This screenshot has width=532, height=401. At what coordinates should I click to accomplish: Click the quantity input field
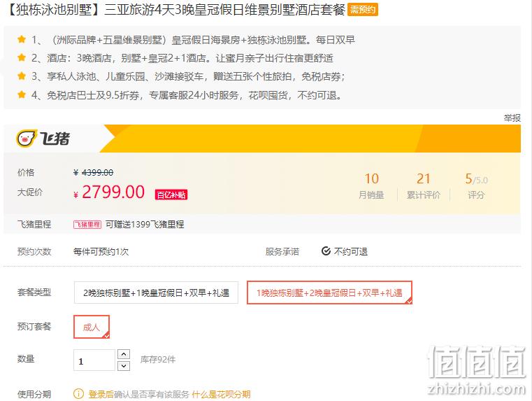[94, 360]
